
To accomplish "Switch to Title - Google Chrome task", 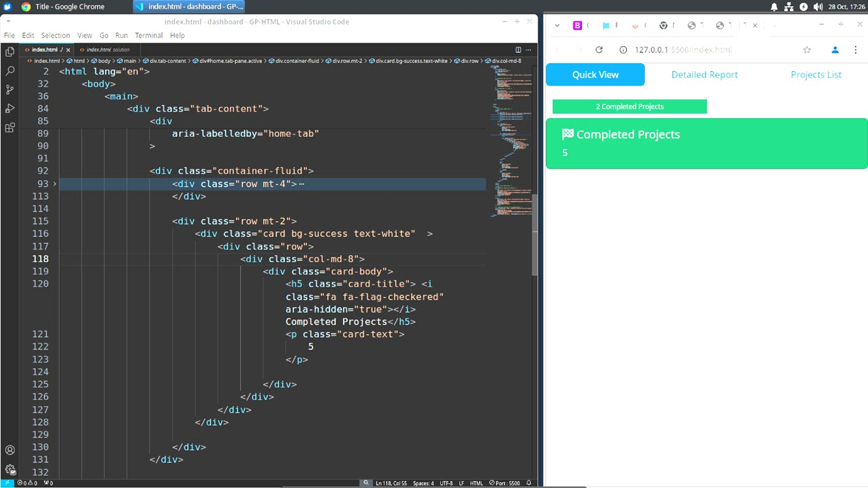I will click(x=63, y=7).
